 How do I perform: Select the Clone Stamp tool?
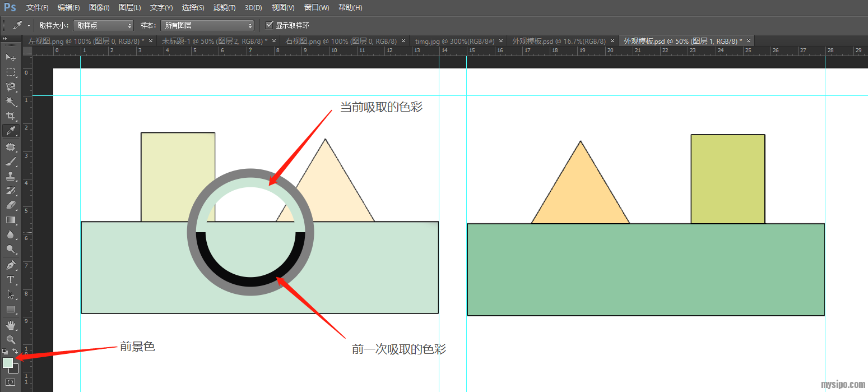coord(10,176)
